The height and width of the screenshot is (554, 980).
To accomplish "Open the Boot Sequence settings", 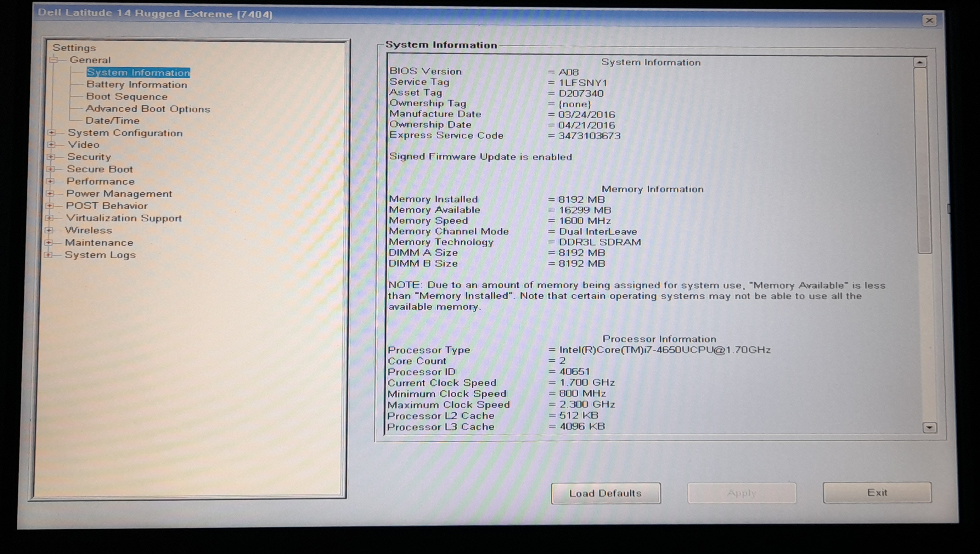I will pos(127,97).
